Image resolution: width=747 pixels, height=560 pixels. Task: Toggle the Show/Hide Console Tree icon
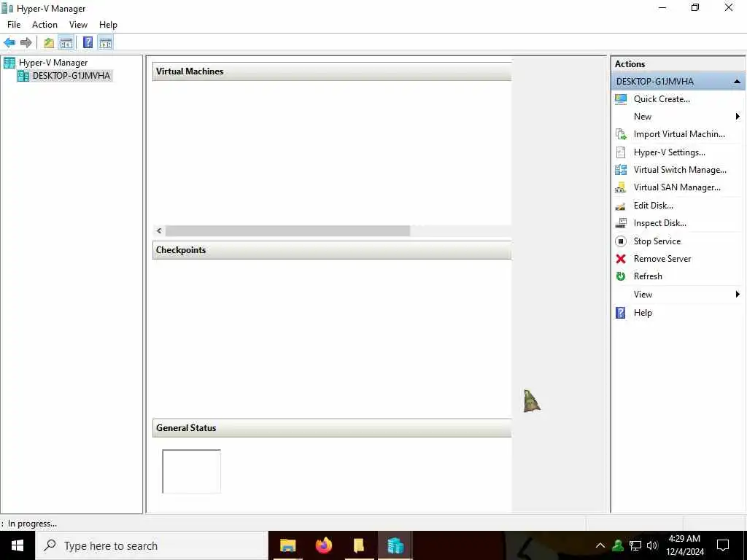pos(66,43)
